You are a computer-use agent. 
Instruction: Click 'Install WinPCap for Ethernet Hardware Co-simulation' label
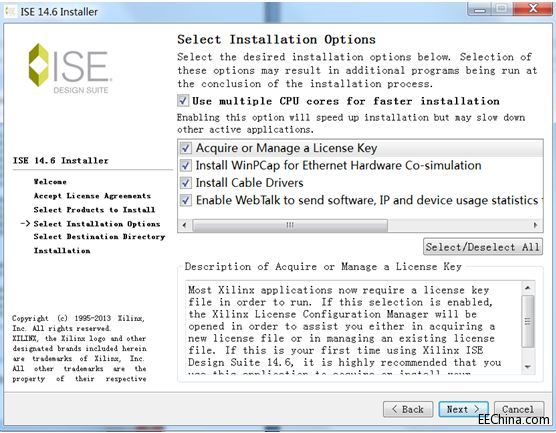click(x=338, y=166)
